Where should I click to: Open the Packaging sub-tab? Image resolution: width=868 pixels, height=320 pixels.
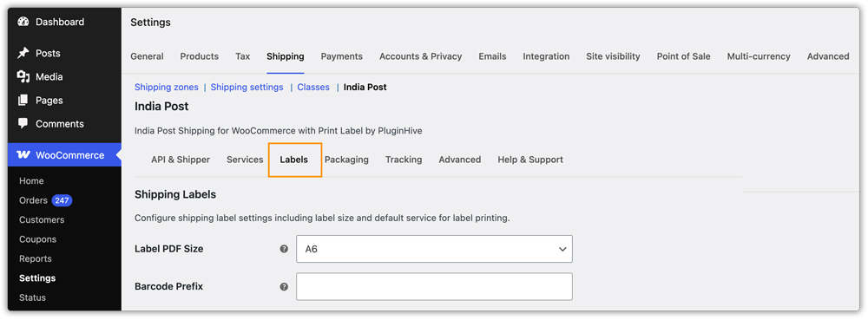pos(346,160)
